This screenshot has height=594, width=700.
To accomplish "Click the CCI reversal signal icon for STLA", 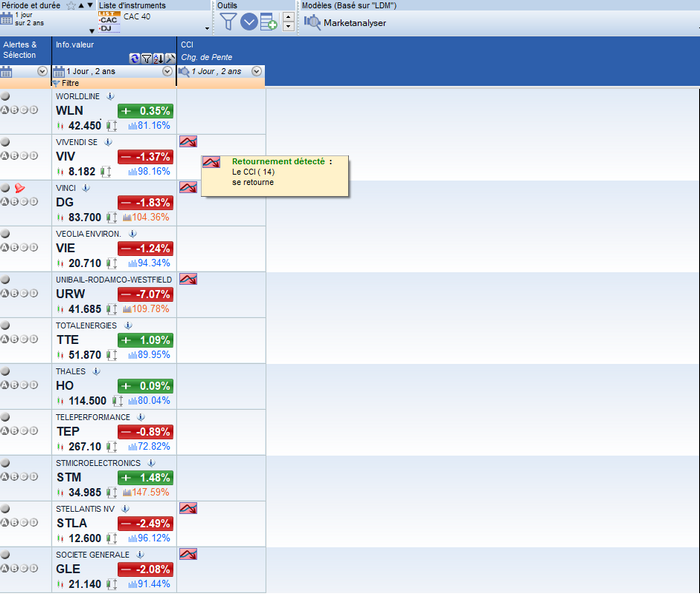I will 188,508.
